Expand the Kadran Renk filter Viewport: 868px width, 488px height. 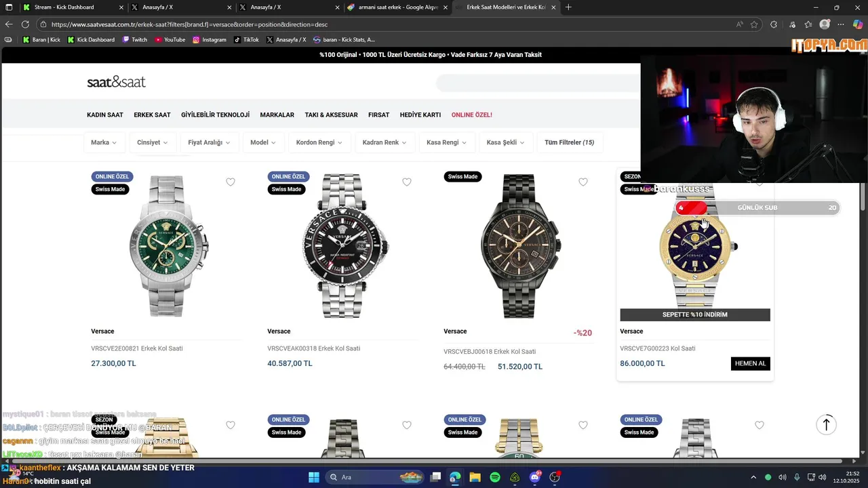click(x=384, y=142)
